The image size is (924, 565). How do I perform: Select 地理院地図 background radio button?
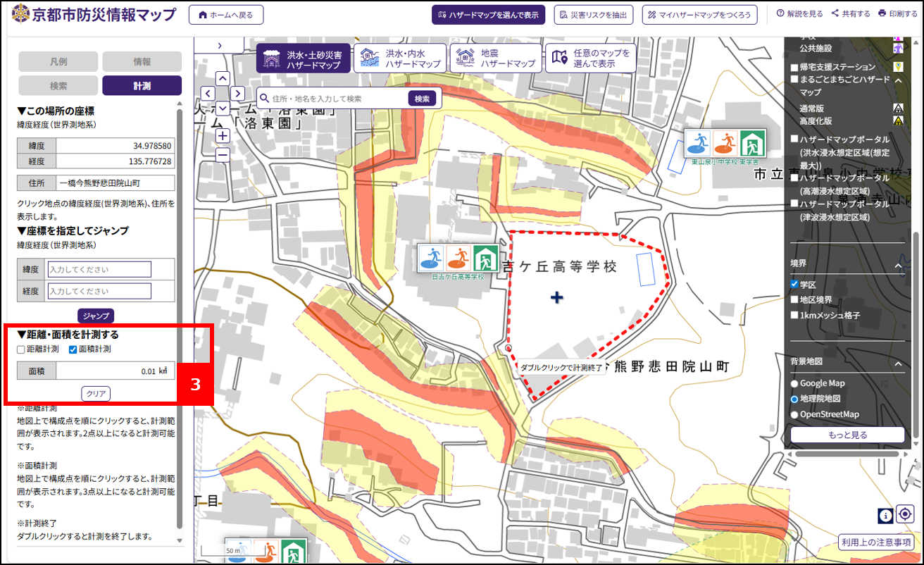(x=794, y=399)
